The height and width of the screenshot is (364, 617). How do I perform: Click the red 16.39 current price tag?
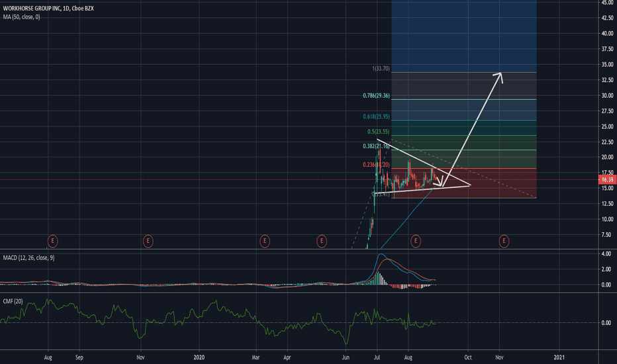coord(607,179)
